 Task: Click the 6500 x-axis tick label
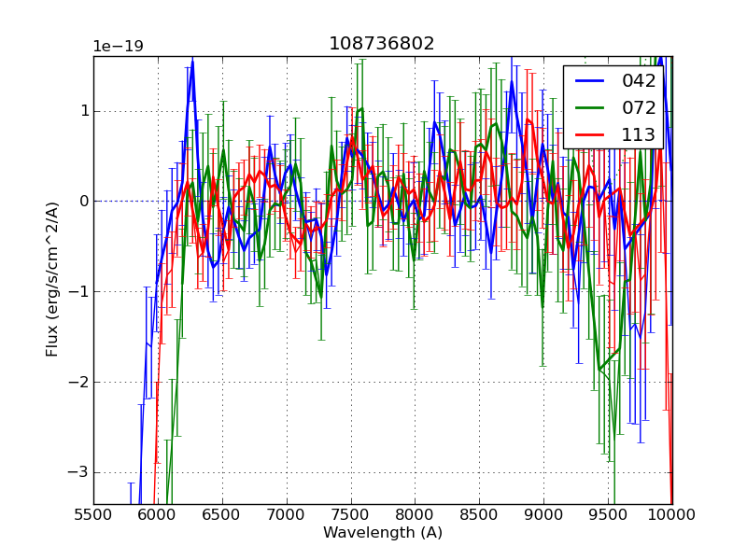click(x=222, y=514)
